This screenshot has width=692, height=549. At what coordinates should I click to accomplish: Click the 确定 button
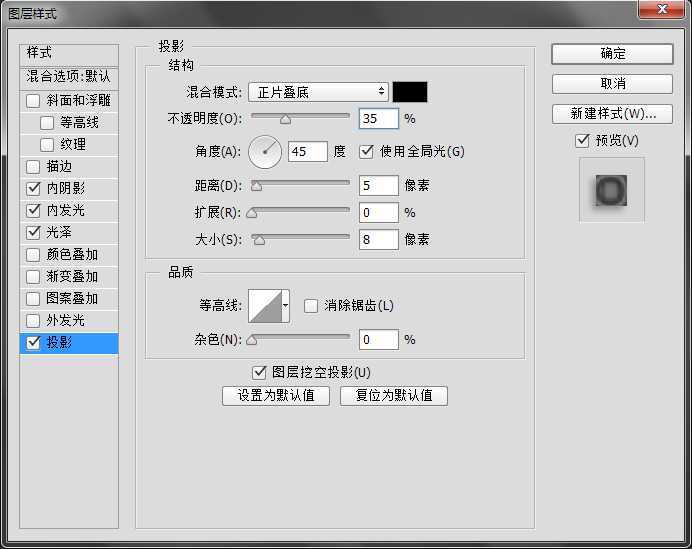[x=612, y=54]
